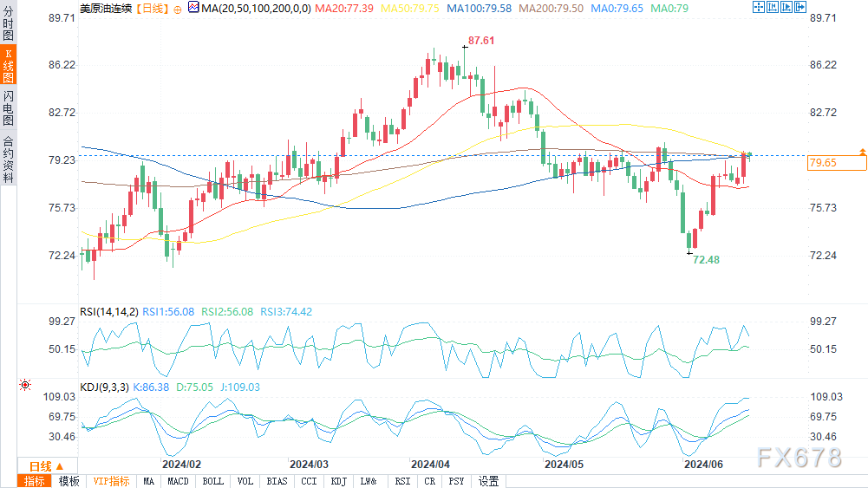Toggle the BOLL indicator on

212,481
